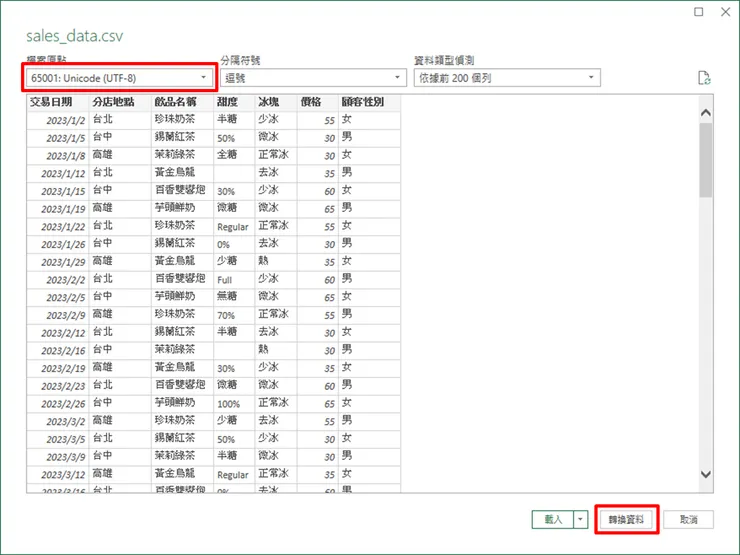Click the price 60 in 2023/2/23 row

(x=318, y=386)
